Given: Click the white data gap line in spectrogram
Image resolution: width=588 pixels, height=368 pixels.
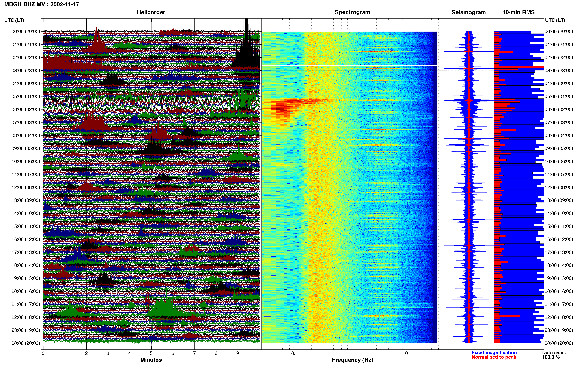Looking at the screenshot, I should (349, 66).
